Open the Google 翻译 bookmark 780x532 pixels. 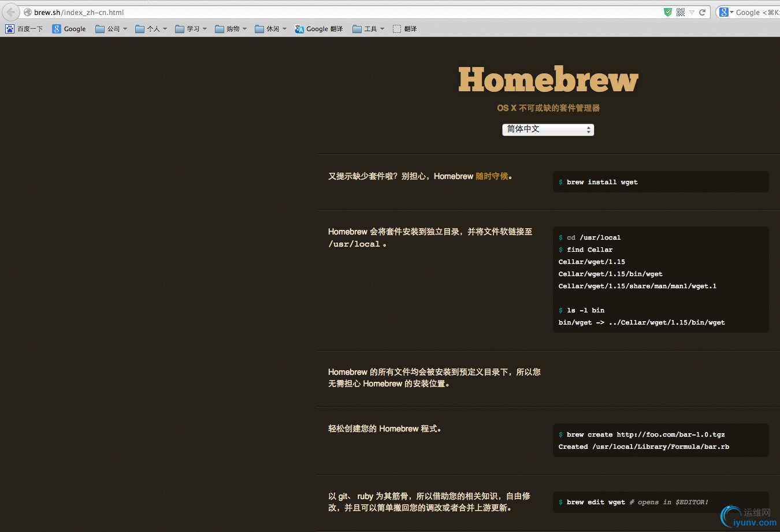(319, 29)
